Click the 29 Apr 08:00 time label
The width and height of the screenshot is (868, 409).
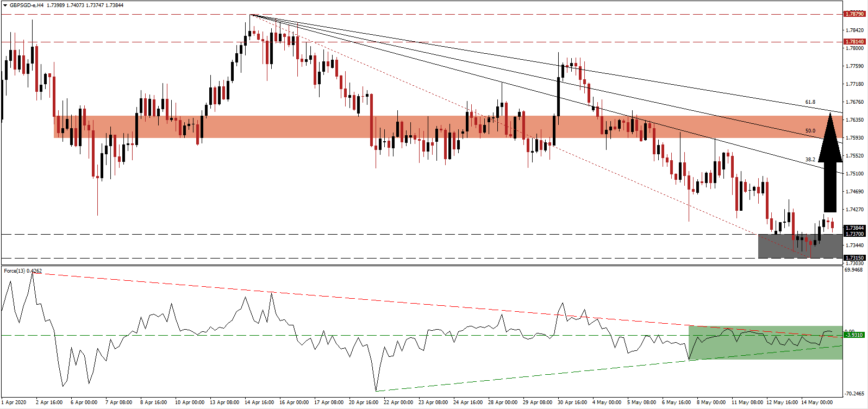538,402
